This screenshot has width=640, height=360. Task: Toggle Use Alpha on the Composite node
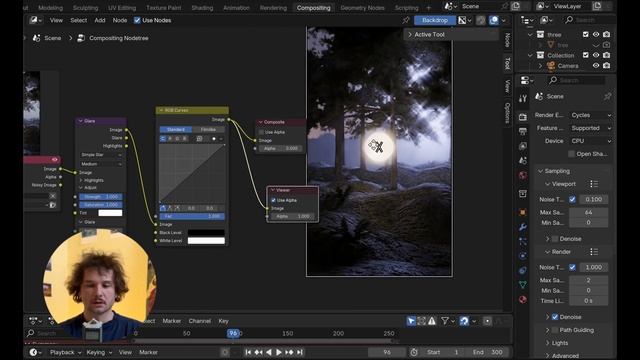[x=261, y=132]
